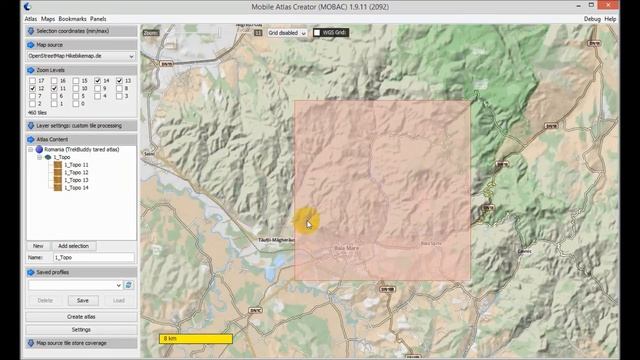This screenshot has width=640, height=360.
Task: Expand Layer settings custom tile processing arrow
Action: pos(31,126)
